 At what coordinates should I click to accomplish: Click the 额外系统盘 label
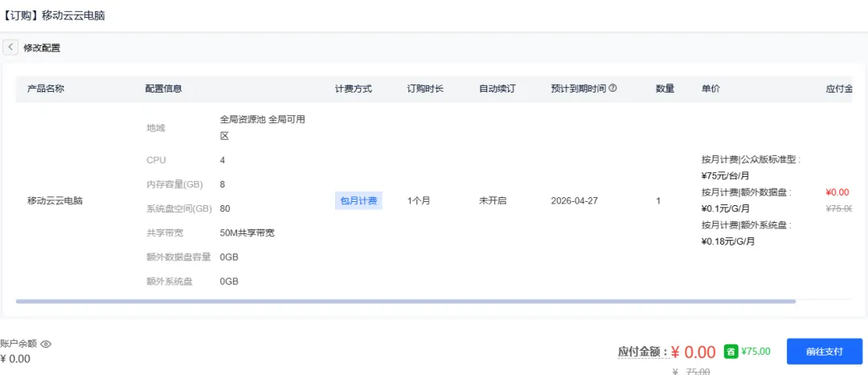tap(170, 282)
